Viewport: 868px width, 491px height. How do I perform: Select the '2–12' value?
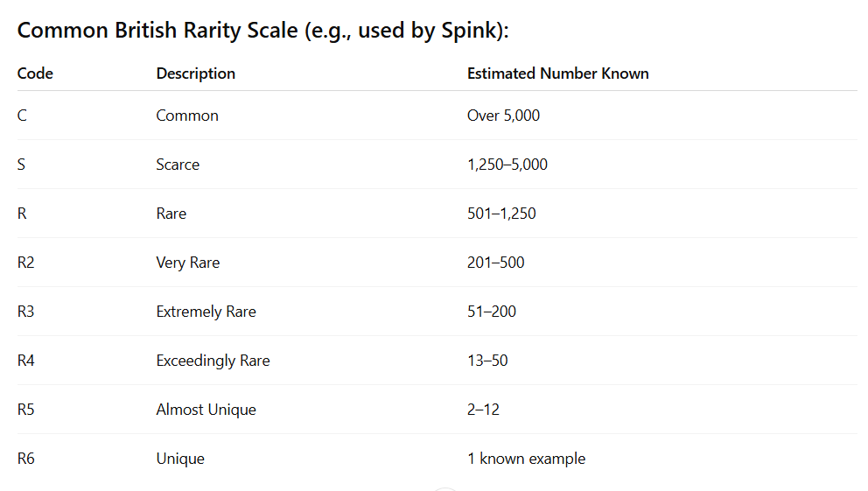click(x=483, y=410)
